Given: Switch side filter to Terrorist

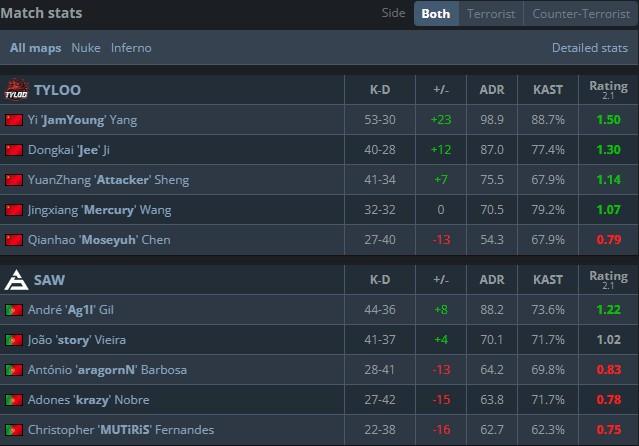Looking at the screenshot, I should point(490,14).
